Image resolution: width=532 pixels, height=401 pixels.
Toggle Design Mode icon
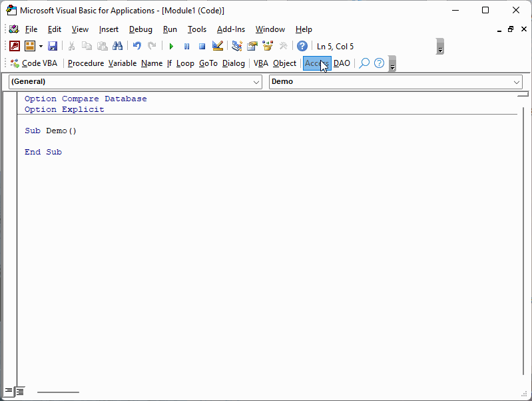218,46
